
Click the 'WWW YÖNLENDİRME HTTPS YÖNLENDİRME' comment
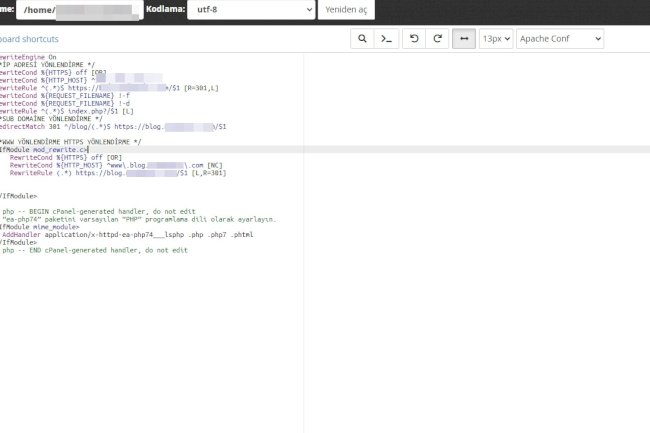coord(70,142)
